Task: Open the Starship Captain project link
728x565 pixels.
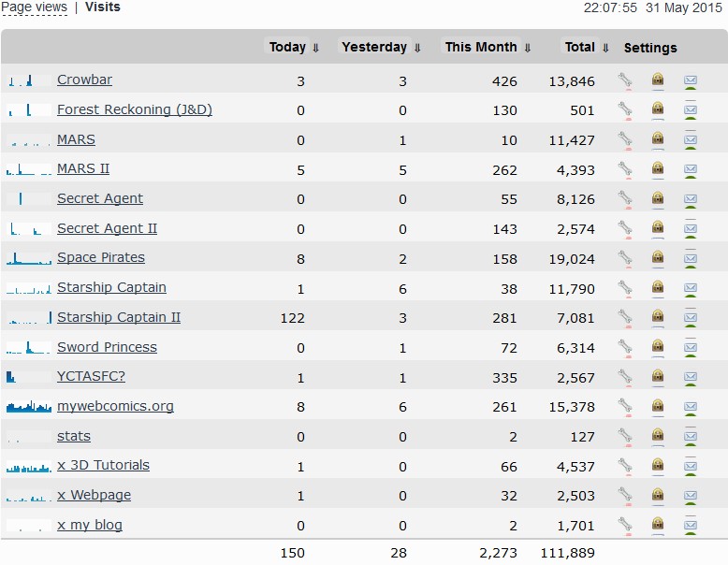Action: coord(111,288)
